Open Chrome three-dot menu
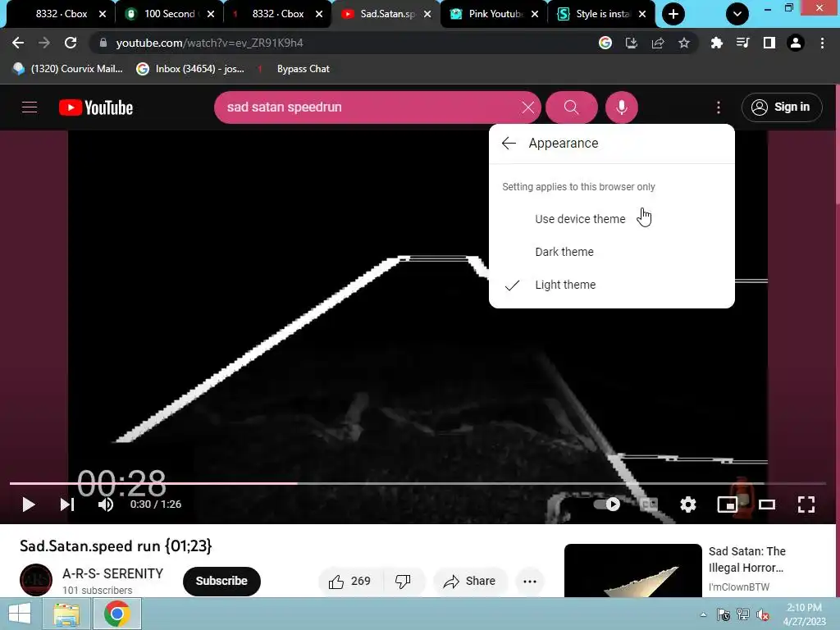Screen dimensions: 840x630 [822, 43]
